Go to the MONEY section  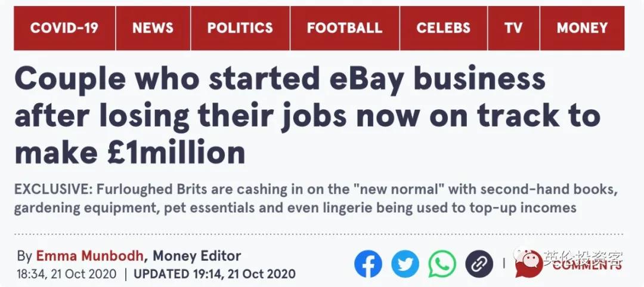point(582,28)
